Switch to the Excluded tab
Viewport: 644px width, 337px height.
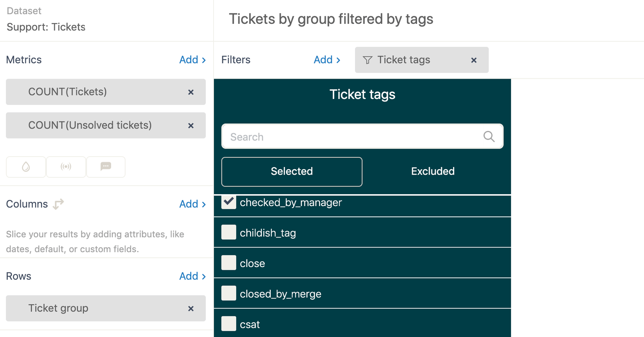pyautogui.click(x=433, y=172)
